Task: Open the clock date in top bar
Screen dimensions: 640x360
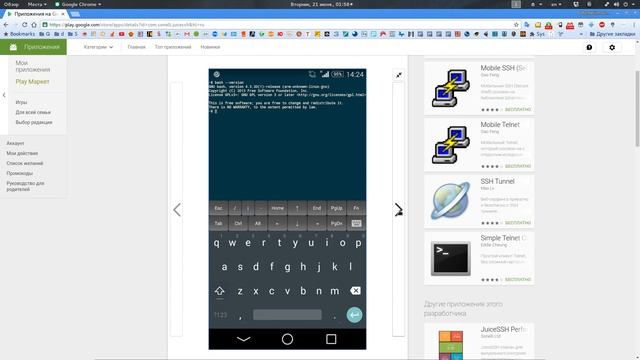Action: (321, 4)
